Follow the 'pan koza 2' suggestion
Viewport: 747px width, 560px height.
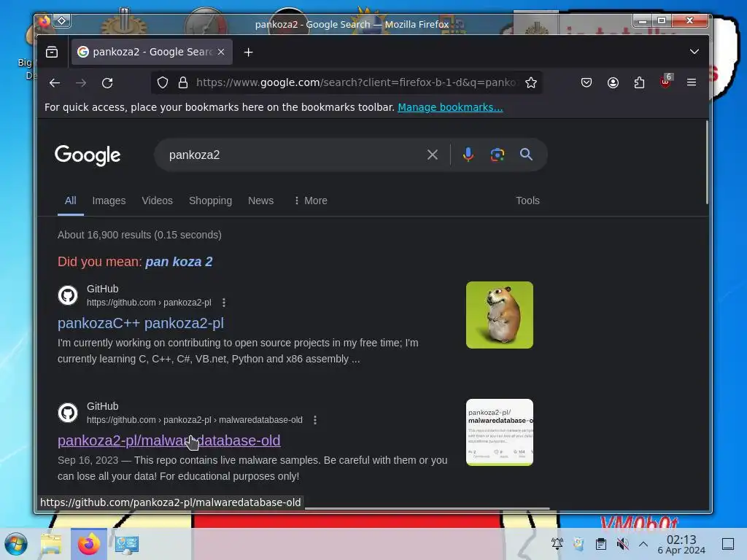pos(179,262)
